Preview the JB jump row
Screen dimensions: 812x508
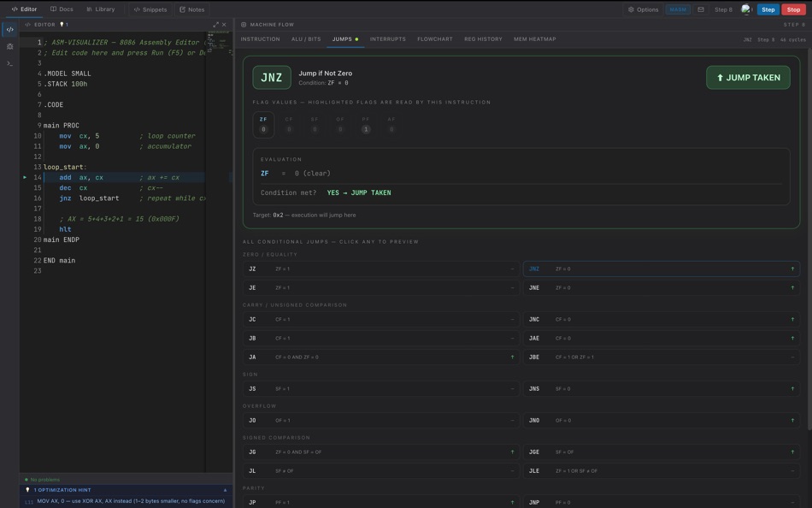(381, 338)
